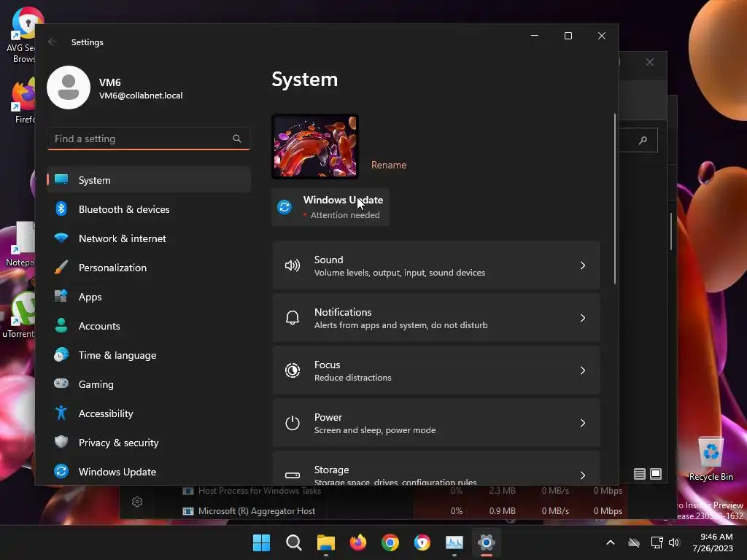This screenshot has height=560, width=747.
Task: Click the Settings page vertical scrollbar
Action: click(x=614, y=198)
